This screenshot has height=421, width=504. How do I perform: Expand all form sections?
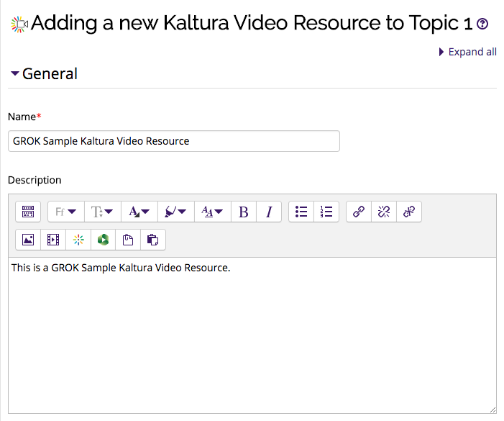coord(467,52)
